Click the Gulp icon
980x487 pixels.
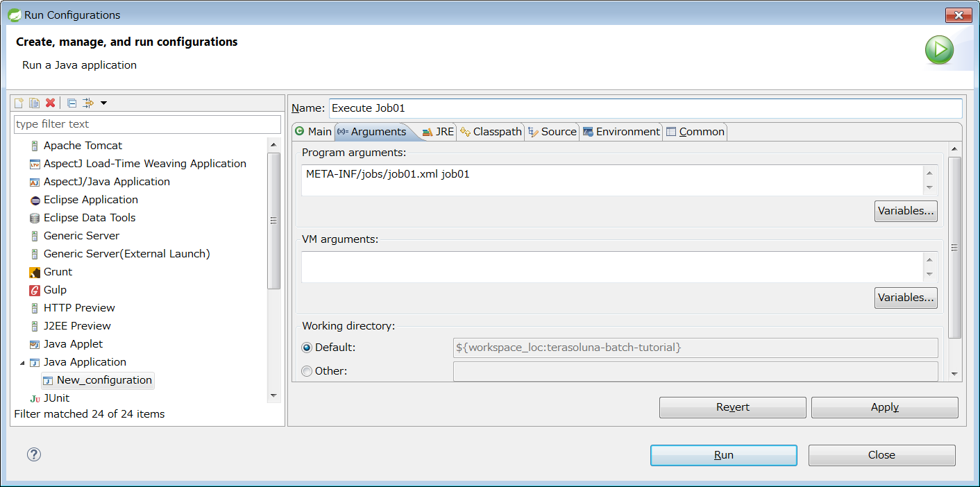pyautogui.click(x=35, y=290)
